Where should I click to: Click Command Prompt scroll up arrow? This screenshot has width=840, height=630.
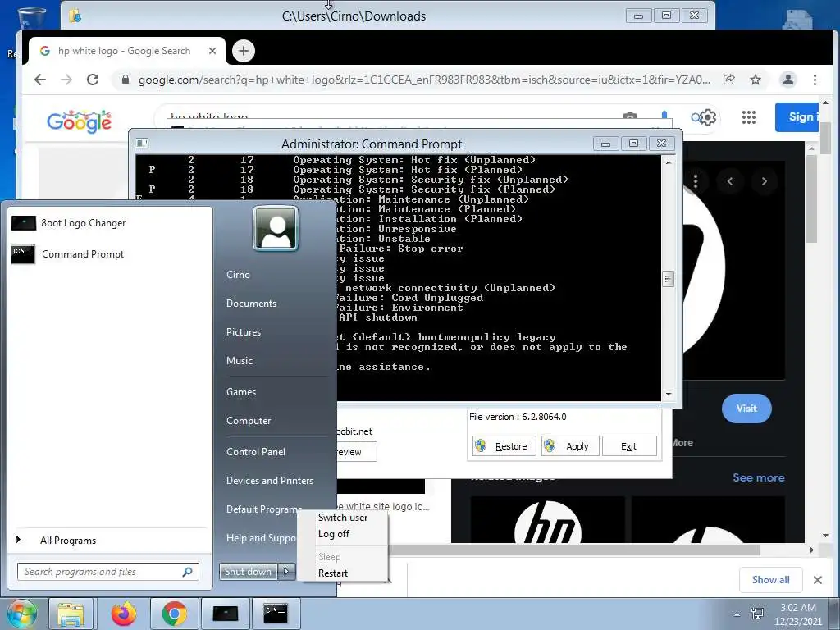668,162
